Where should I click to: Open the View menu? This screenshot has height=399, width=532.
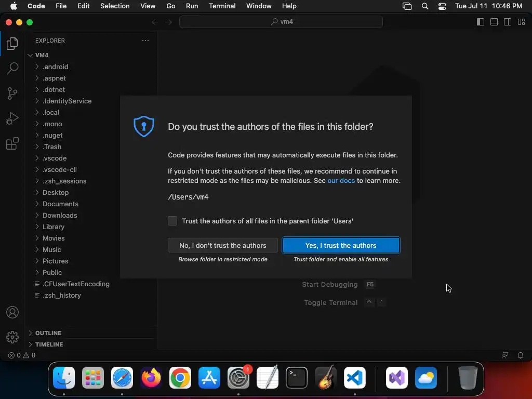[x=148, y=6]
